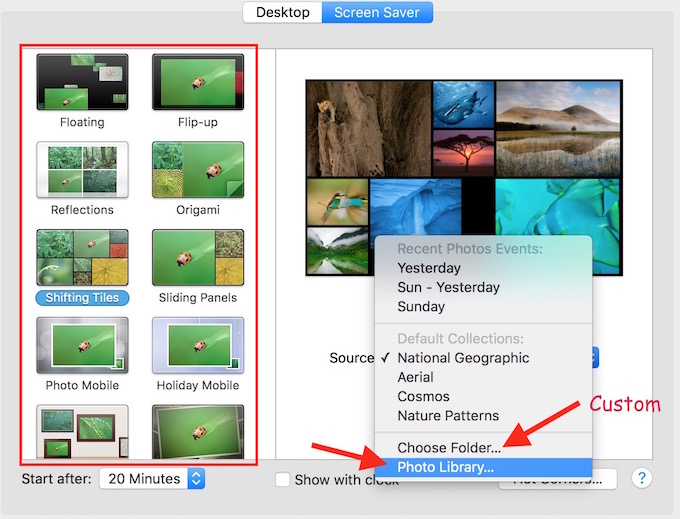Screen dimensions: 680x519
Task: Select the Floating screen saver thumbnail
Action: 82,82
